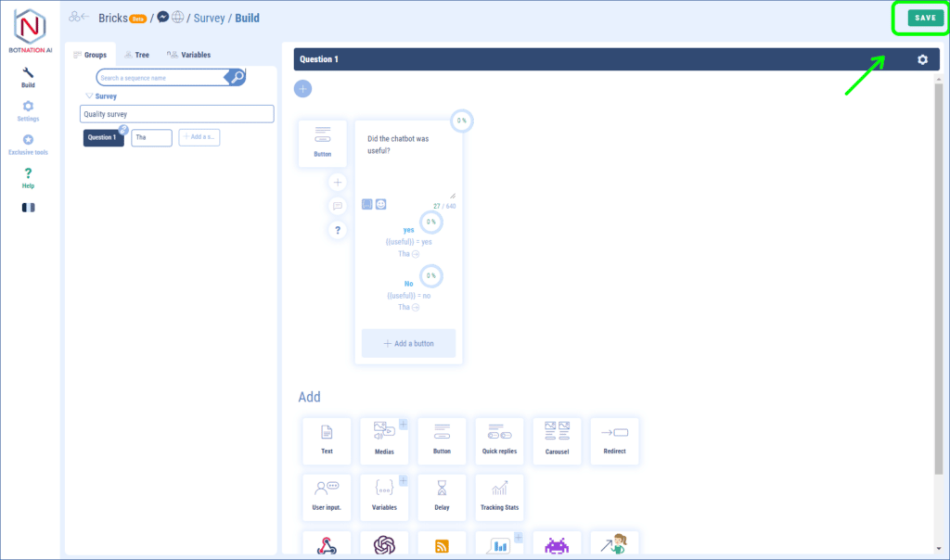Add a Carousel element

(x=557, y=440)
